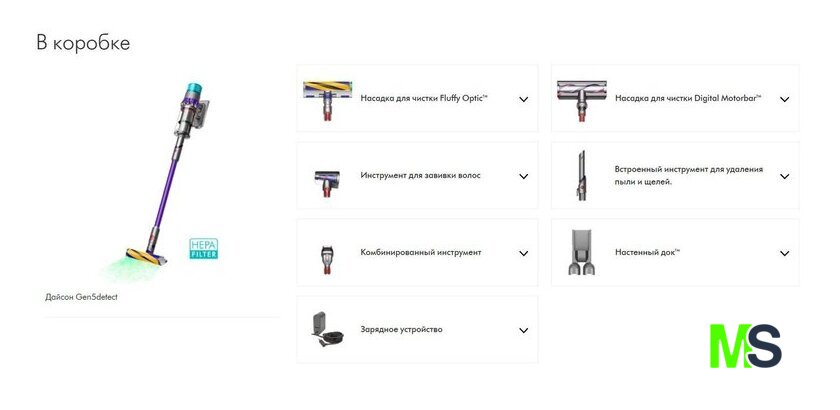Click the Fluffy Optic cleaner head image

[327, 100]
